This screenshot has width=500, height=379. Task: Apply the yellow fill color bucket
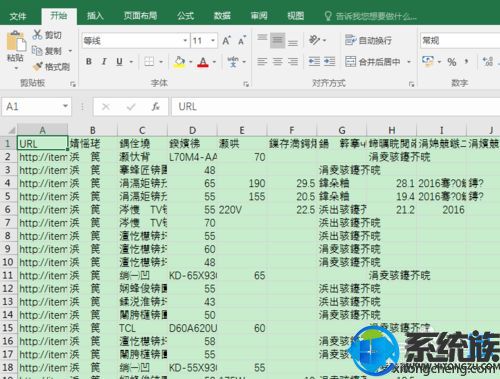pos(179,62)
